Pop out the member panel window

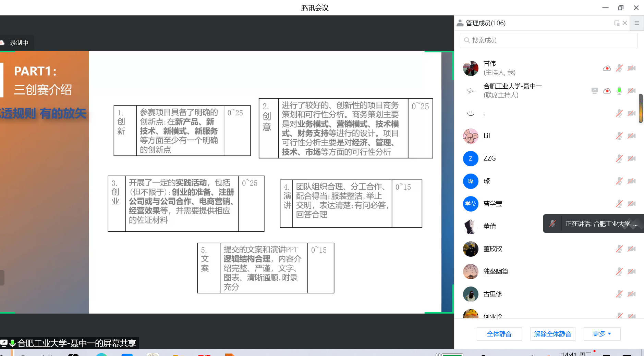coord(617,23)
